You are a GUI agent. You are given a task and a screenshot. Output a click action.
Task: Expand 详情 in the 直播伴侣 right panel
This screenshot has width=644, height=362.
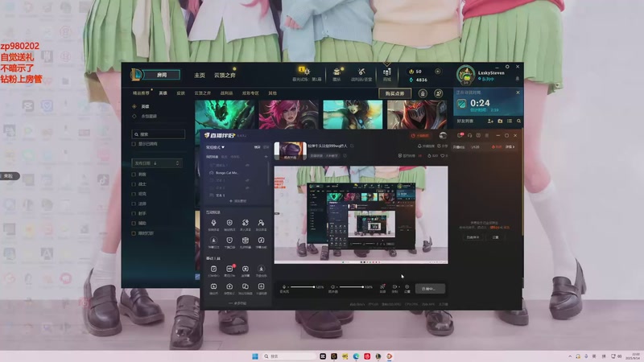(x=510, y=146)
